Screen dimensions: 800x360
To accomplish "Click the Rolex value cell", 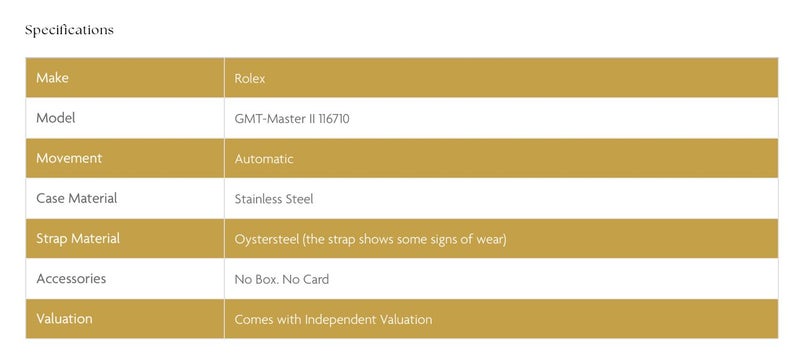I will [501, 78].
